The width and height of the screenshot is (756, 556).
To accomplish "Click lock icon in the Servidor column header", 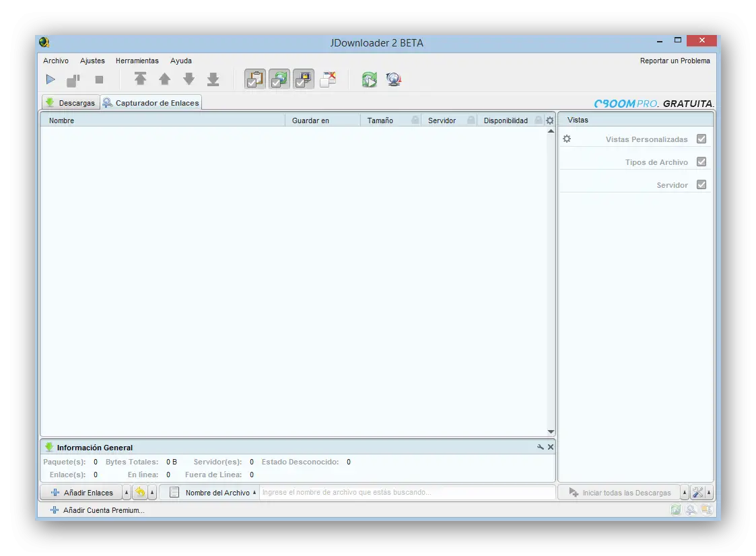I will click(x=471, y=120).
